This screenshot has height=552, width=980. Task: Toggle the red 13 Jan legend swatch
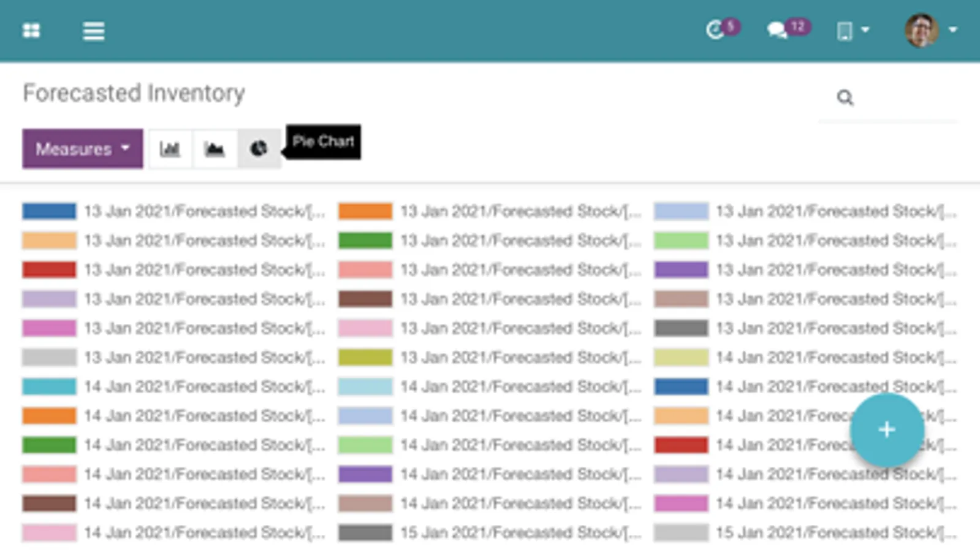[x=49, y=269]
